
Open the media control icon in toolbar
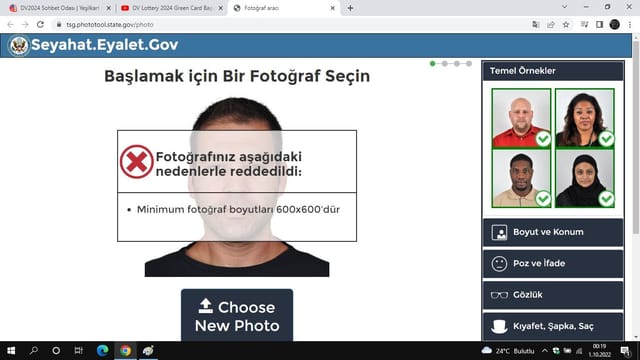point(584,25)
